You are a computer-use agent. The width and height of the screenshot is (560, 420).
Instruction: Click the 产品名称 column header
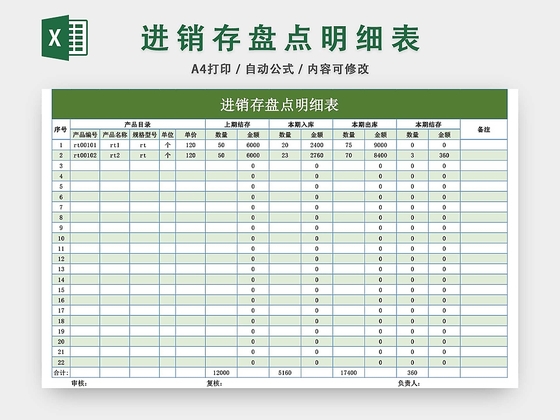tap(115, 135)
